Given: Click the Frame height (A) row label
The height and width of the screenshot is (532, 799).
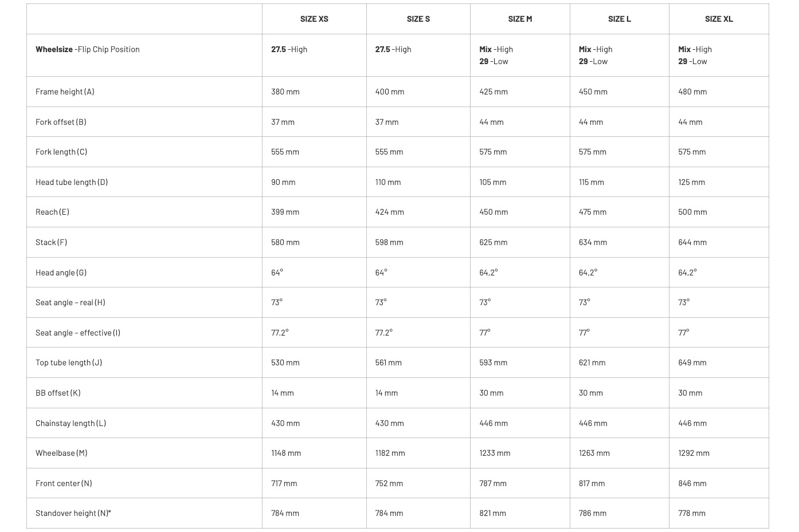Looking at the screenshot, I should (x=65, y=92).
